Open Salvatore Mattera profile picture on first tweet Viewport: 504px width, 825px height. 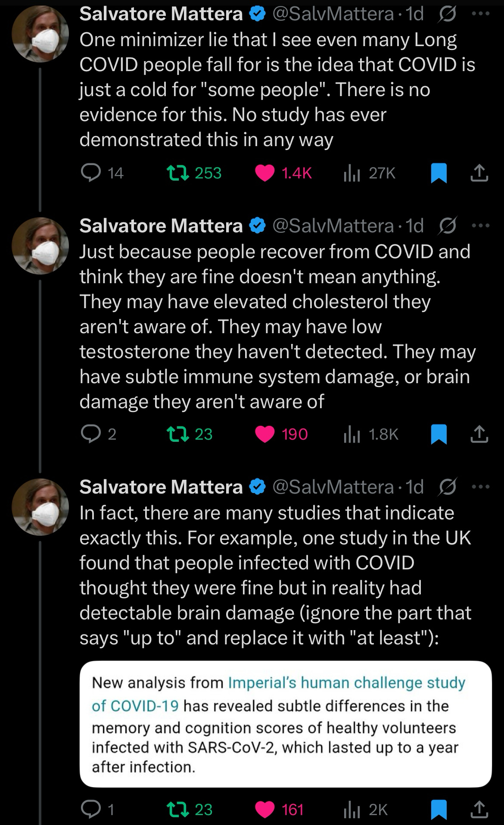pos(40,34)
